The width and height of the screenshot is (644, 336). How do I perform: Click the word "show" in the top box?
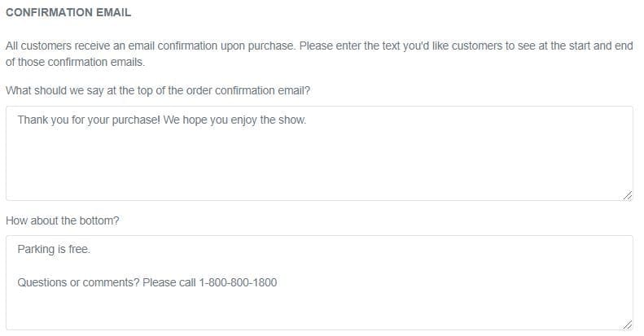pos(291,120)
